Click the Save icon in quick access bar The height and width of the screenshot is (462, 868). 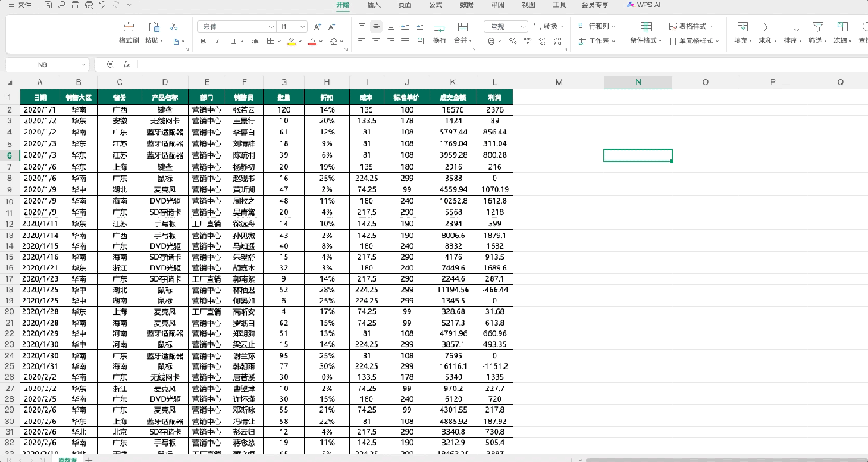pyautogui.click(x=49, y=5)
